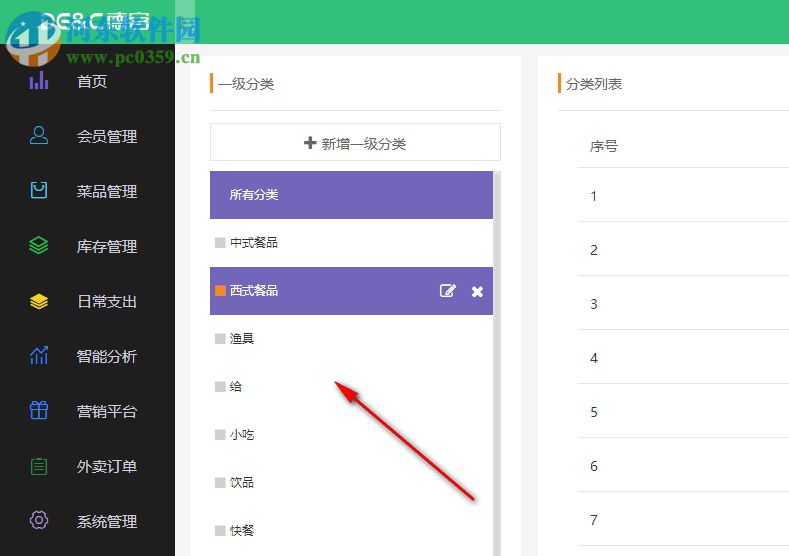Open 外卖订单 menu
This screenshot has width=789, height=556.
pyautogui.click(x=107, y=466)
